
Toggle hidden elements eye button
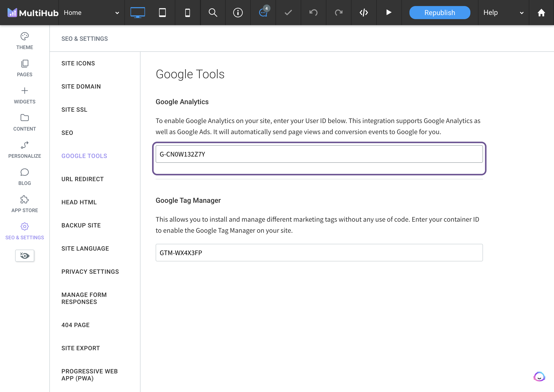pyautogui.click(x=25, y=256)
